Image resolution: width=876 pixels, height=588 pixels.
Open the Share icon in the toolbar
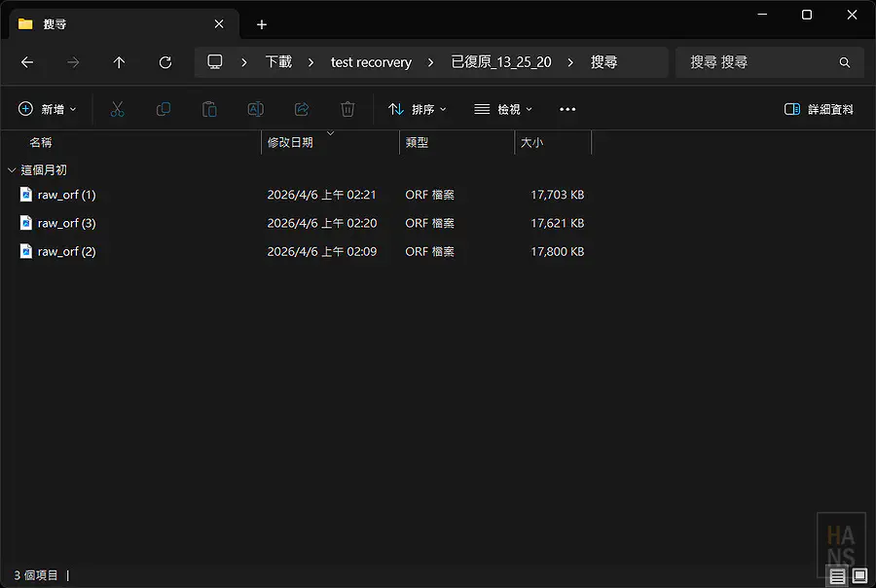coord(301,109)
